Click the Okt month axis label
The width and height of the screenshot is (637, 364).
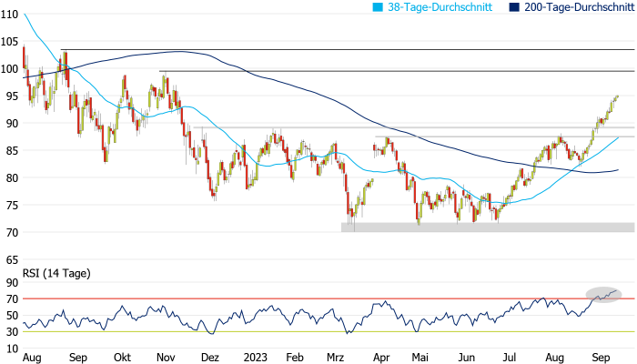click(x=122, y=358)
